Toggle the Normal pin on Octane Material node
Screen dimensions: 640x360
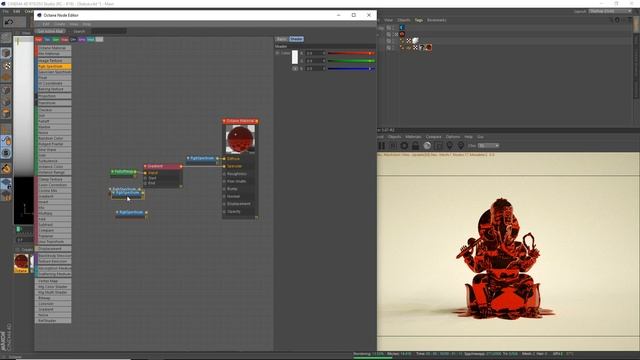tap(224, 196)
